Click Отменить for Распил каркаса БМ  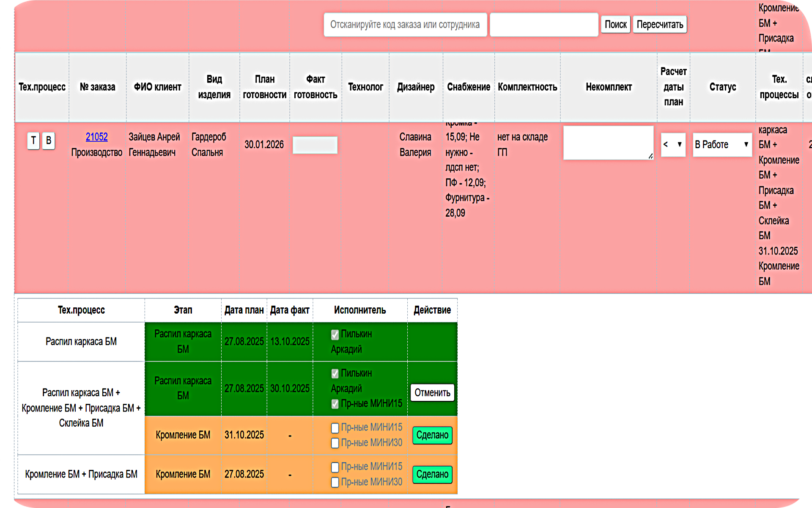[x=432, y=393]
